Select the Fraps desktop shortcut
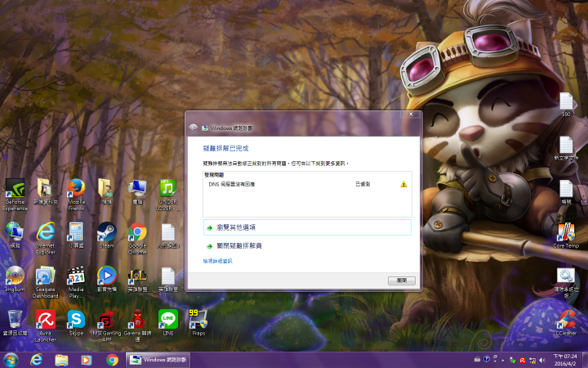588x368 pixels. coord(198,322)
